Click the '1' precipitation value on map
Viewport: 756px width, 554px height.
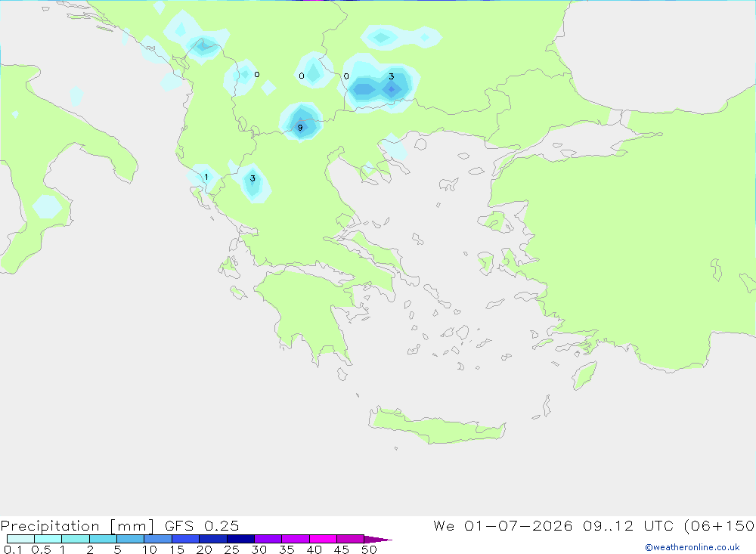click(x=206, y=177)
